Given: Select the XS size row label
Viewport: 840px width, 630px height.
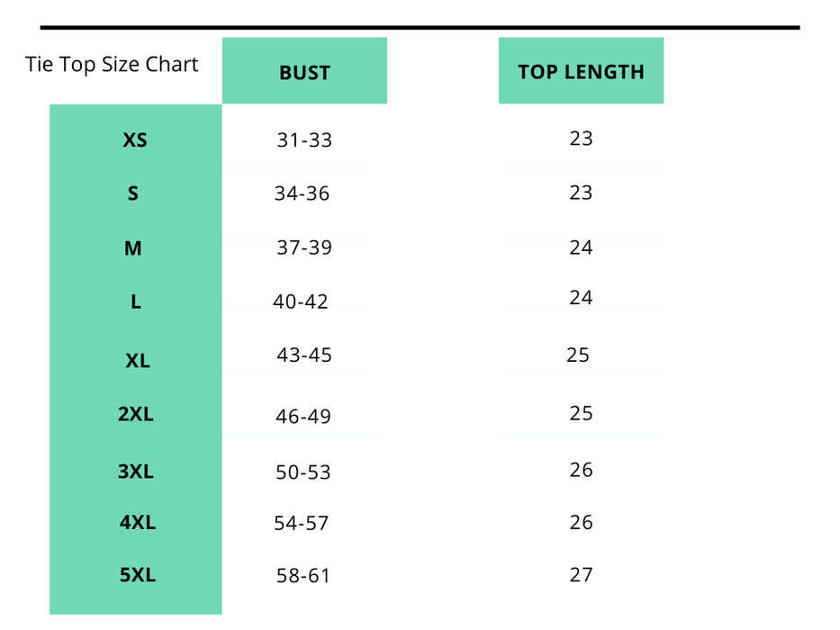Looking at the screenshot, I should (134, 139).
